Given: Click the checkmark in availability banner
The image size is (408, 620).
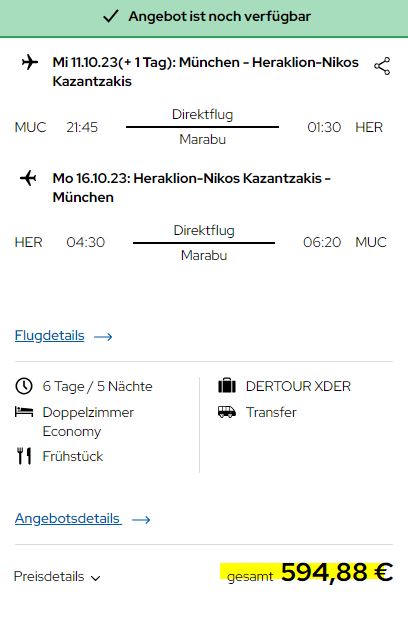Looking at the screenshot, I should click(x=111, y=16).
